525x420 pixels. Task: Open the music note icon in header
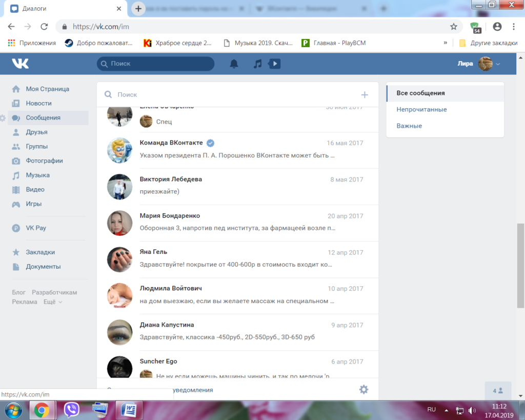click(x=257, y=64)
